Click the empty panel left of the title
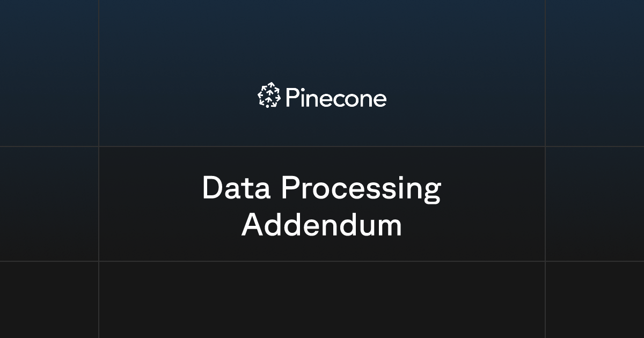Viewport: 644px width, 338px height. tap(49, 204)
